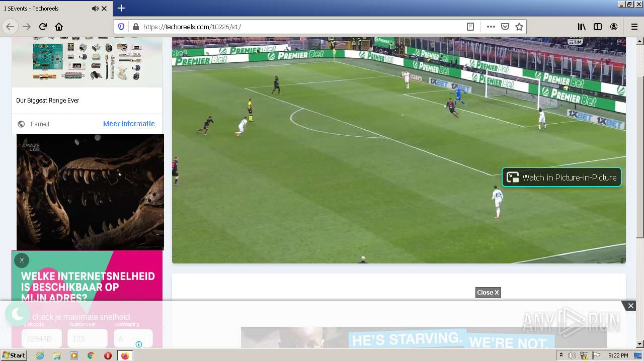Open the Firefox hamburger menu
The height and width of the screenshot is (362, 644).
(x=634, y=27)
